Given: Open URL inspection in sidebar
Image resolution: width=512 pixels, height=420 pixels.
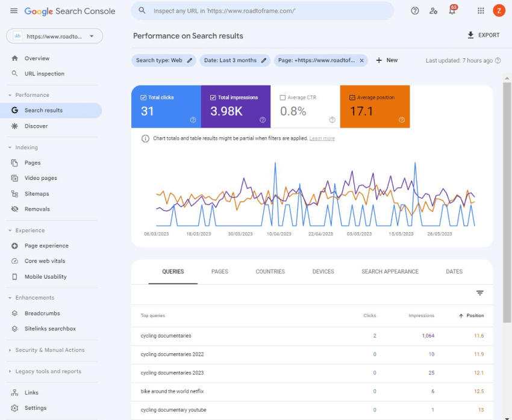Looking at the screenshot, I should [45, 73].
